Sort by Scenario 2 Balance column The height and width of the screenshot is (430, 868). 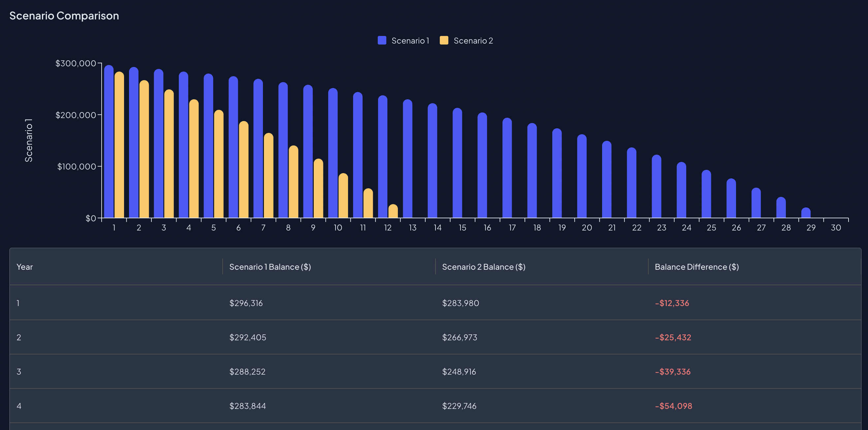(x=483, y=267)
